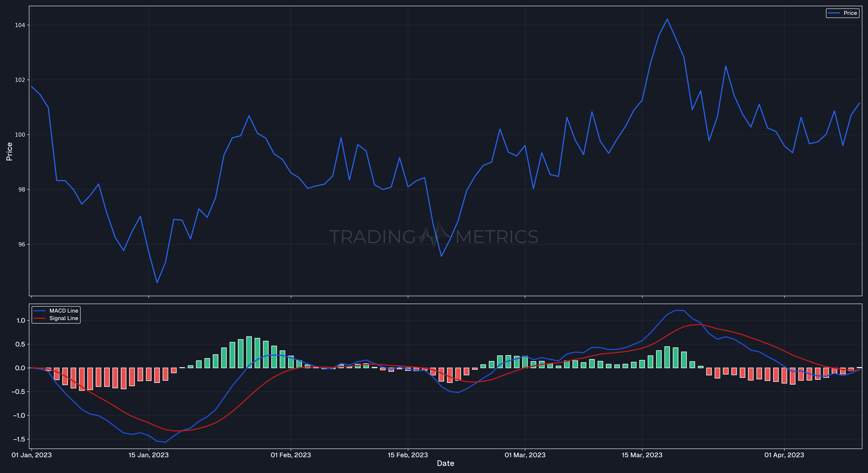Click the red Signal Line legend swatch
Viewport: 868px width, 473px height.
pyautogui.click(x=39, y=318)
